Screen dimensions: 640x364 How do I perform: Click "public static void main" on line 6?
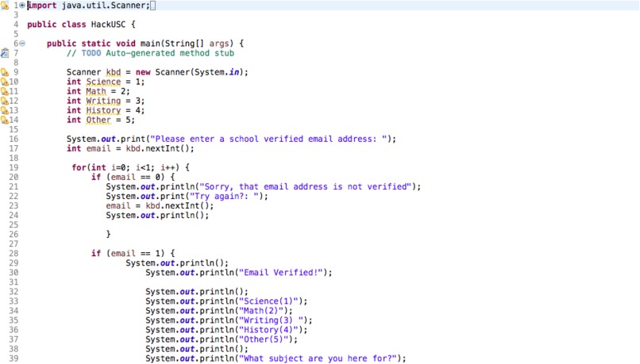tap(103, 43)
